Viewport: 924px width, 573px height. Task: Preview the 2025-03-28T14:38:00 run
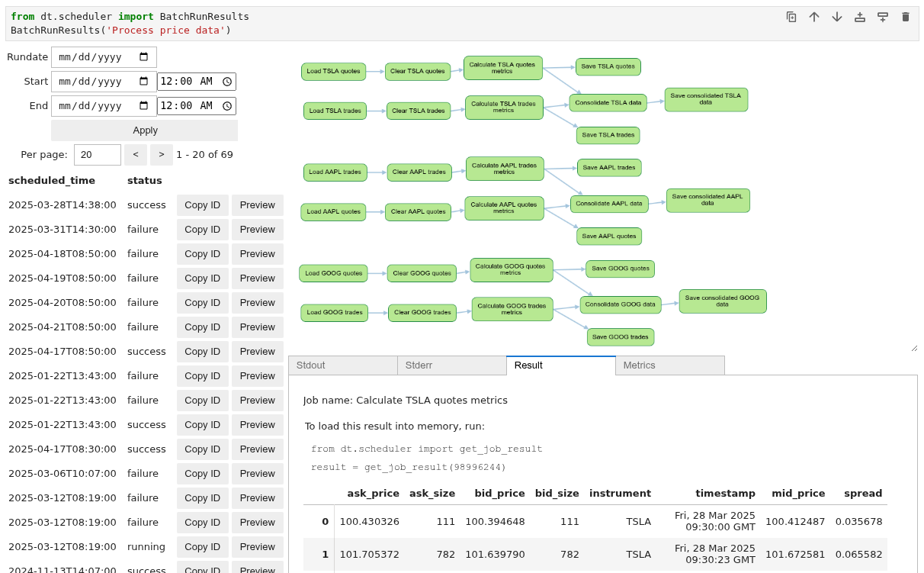(x=258, y=205)
